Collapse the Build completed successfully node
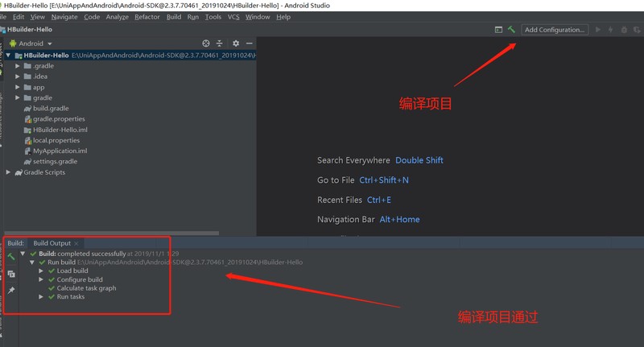The image size is (644, 347). [x=23, y=254]
